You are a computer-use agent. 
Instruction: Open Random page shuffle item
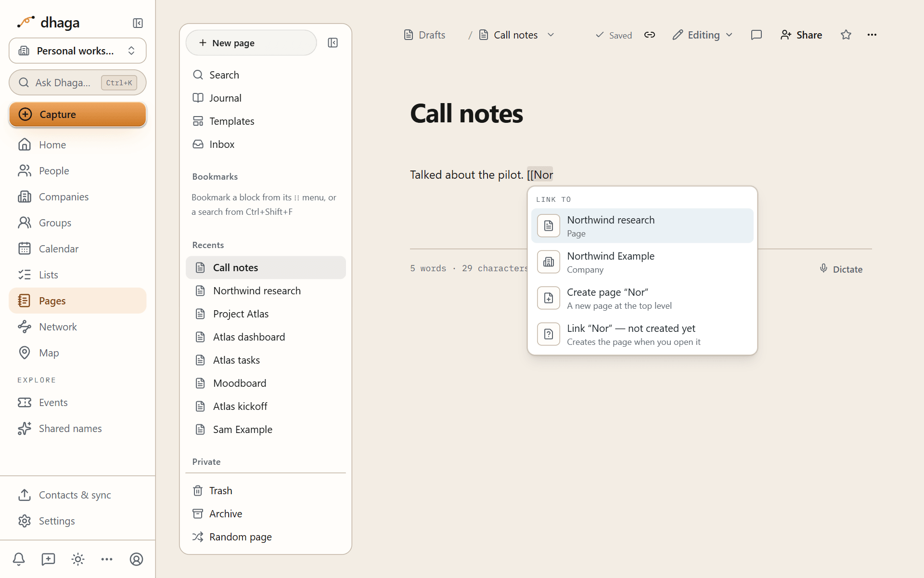pyautogui.click(x=266, y=537)
